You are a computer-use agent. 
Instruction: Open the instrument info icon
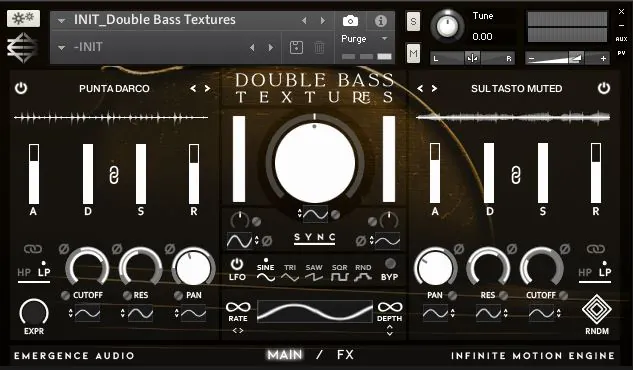(380, 21)
